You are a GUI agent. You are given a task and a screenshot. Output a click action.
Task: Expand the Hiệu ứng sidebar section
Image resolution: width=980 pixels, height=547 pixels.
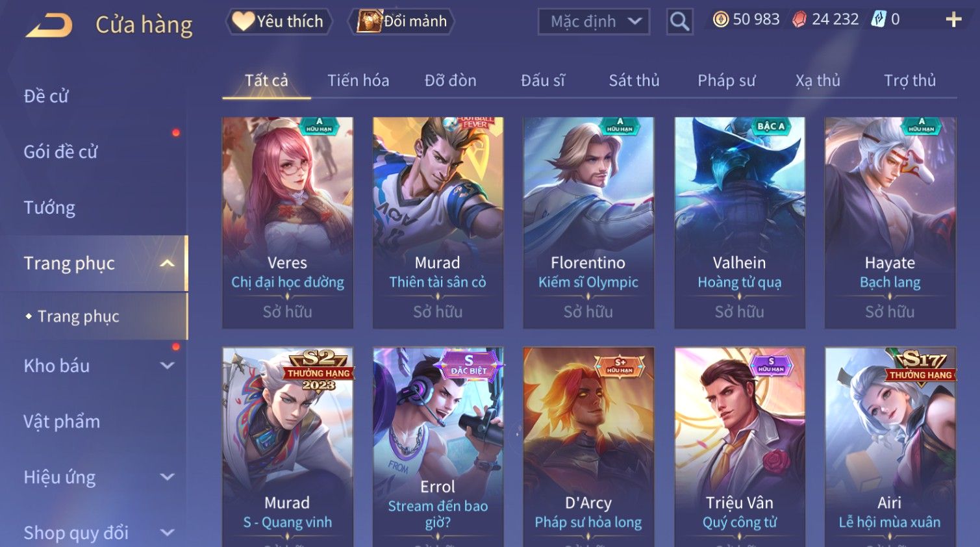[x=168, y=477]
